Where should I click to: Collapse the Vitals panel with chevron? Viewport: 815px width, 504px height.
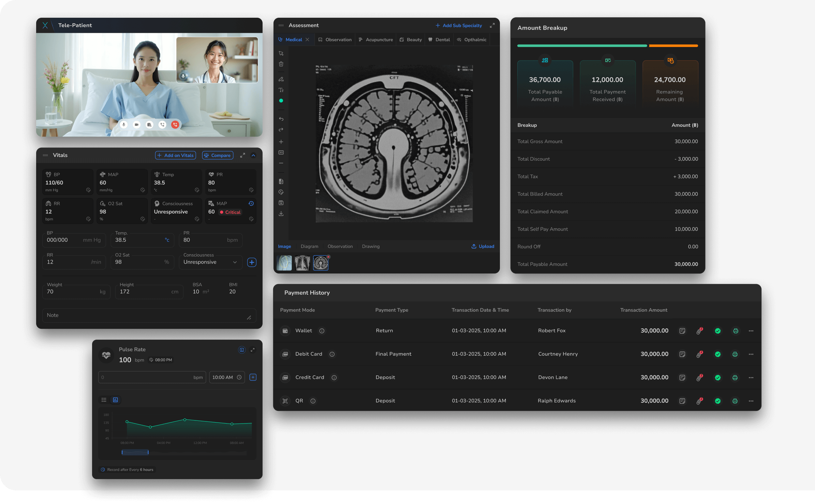pos(253,155)
